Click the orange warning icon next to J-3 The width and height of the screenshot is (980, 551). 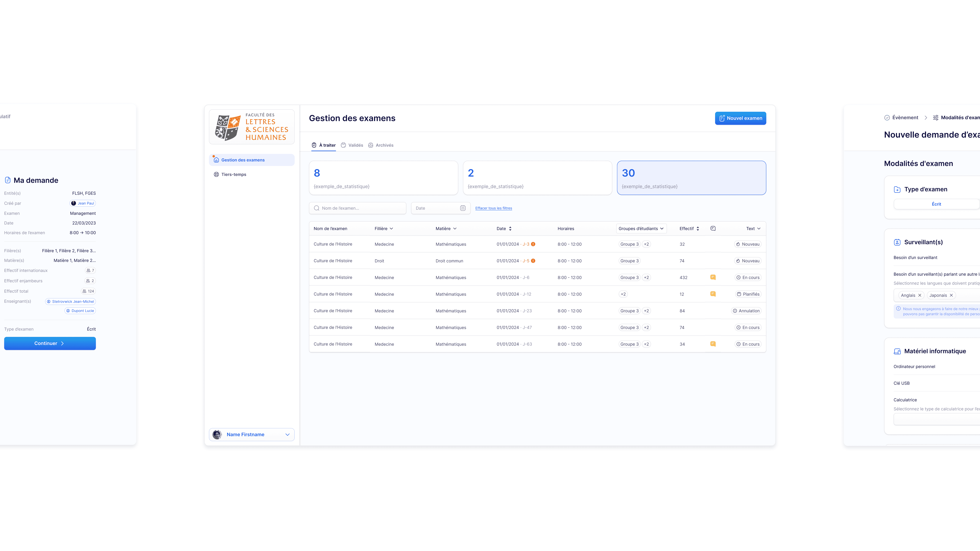(533, 244)
